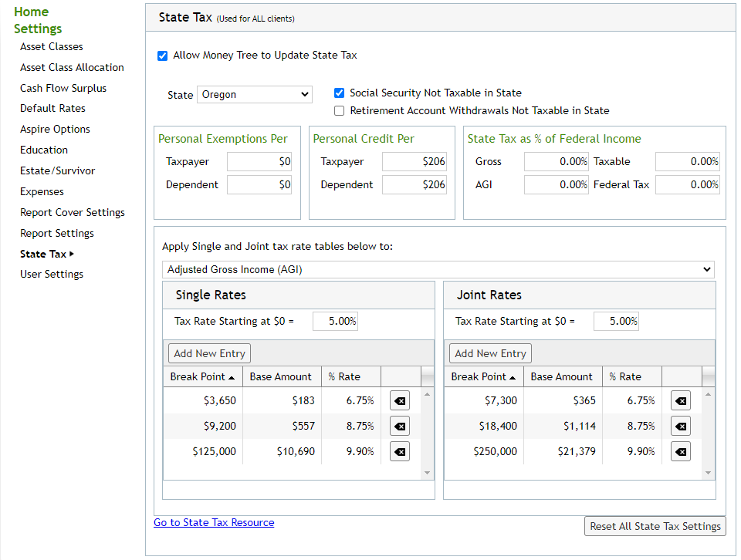
Task: Open Estate/Survivor settings
Action: [x=58, y=171]
